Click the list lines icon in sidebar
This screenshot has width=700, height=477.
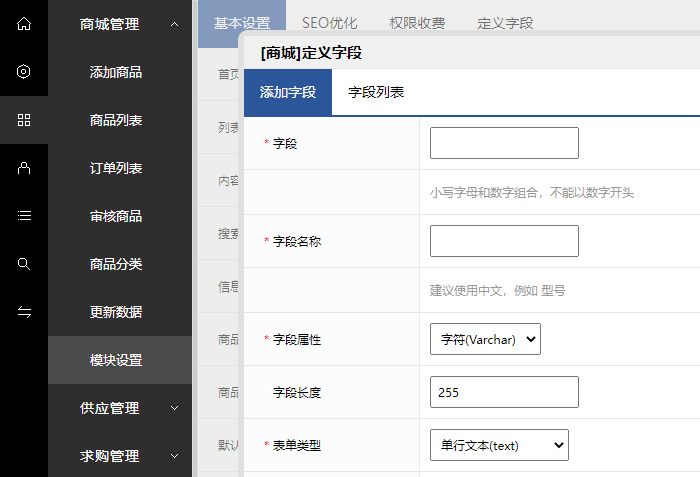click(24, 215)
